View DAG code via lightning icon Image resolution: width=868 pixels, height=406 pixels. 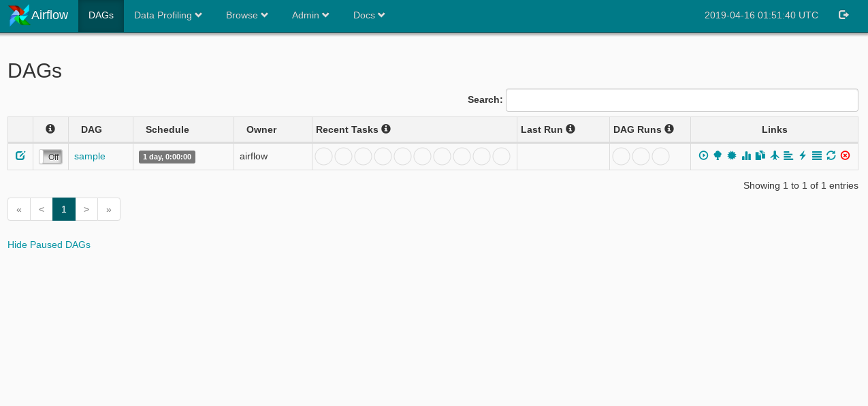click(x=803, y=155)
